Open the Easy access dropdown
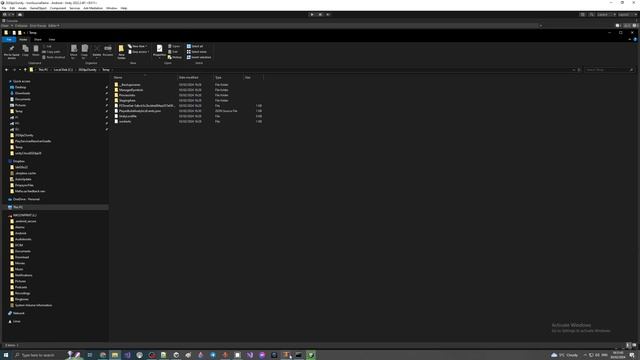Viewport: 640px width, 360px height. [139, 52]
